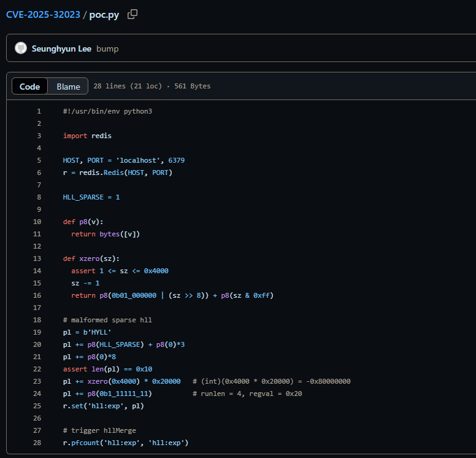Select line number 28

point(37,443)
